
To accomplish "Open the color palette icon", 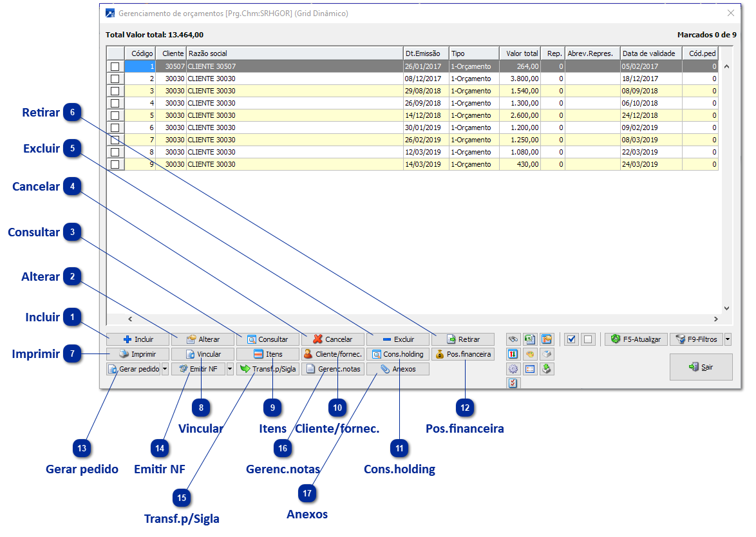I will point(530,354).
